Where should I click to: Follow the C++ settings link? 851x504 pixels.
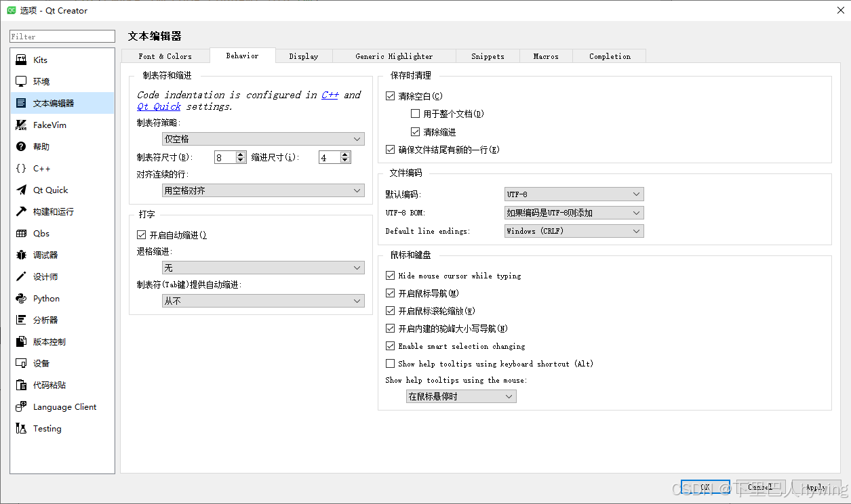pos(330,95)
